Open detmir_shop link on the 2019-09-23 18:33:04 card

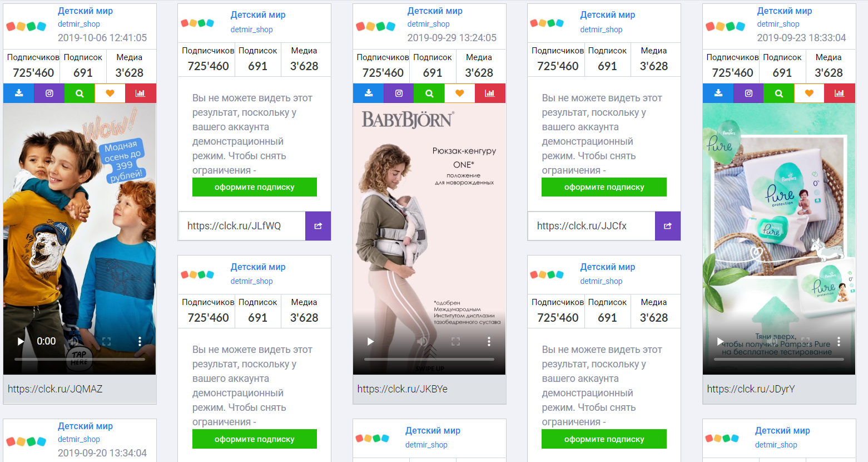coord(778,24)
